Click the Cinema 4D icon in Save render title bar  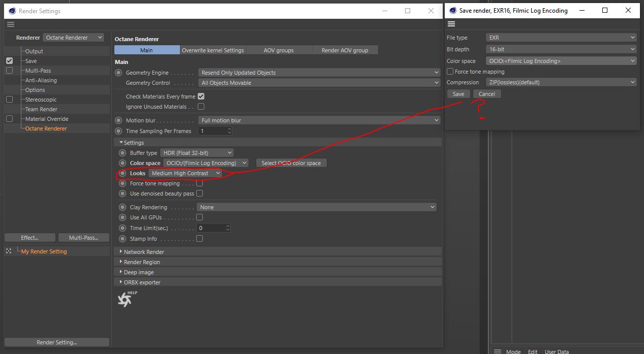point(453,10)
